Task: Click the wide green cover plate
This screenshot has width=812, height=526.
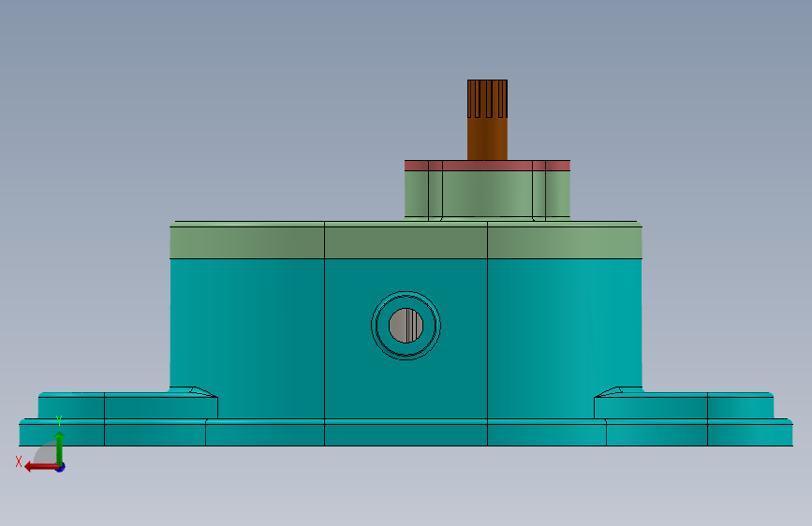Action: tap(406, 241)
